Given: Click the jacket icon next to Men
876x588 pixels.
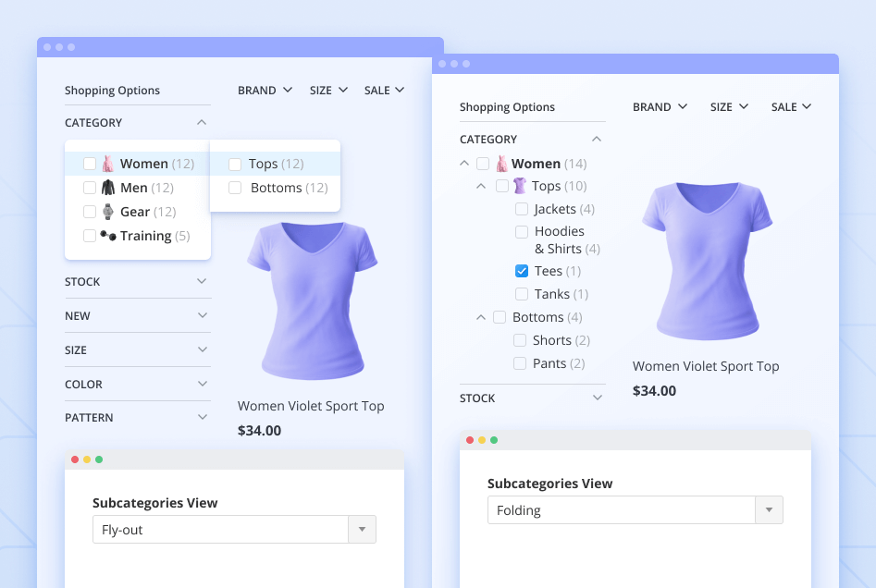Looking at the screenshot, I should click(108, 188).
